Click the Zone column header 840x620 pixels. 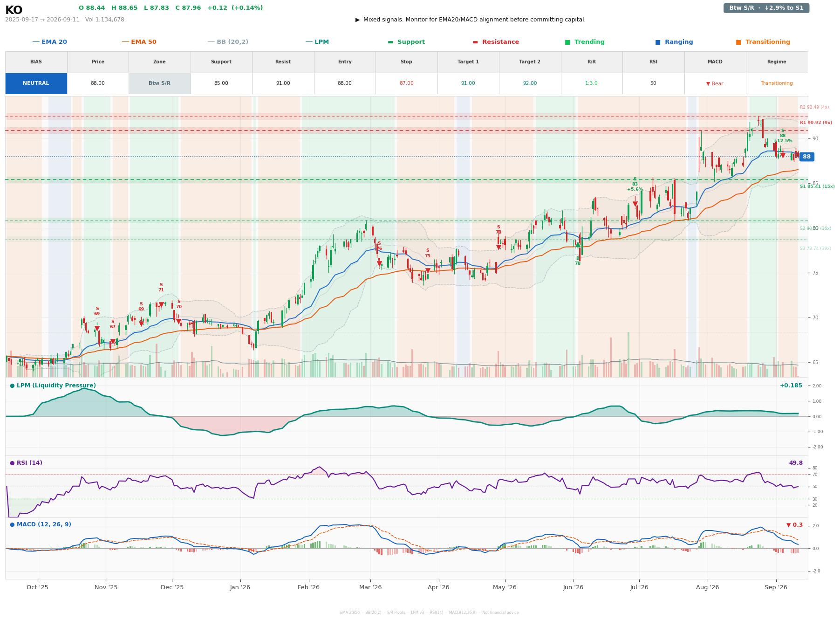coord(159,62)
